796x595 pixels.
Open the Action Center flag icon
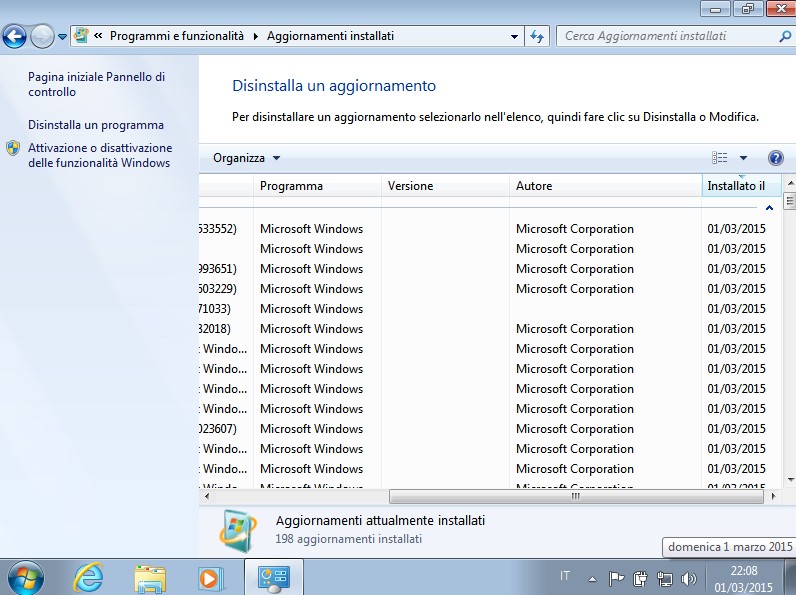coord(616,578)
